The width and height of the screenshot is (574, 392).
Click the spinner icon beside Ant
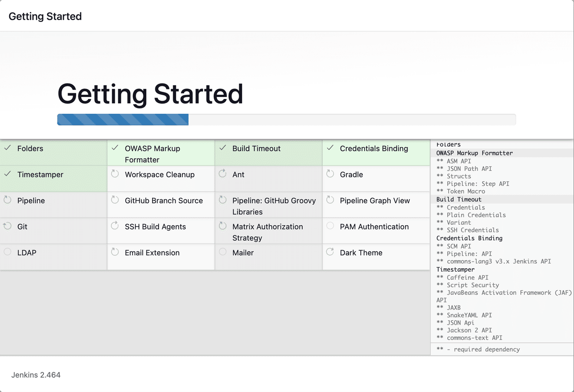tap(222, 174)
